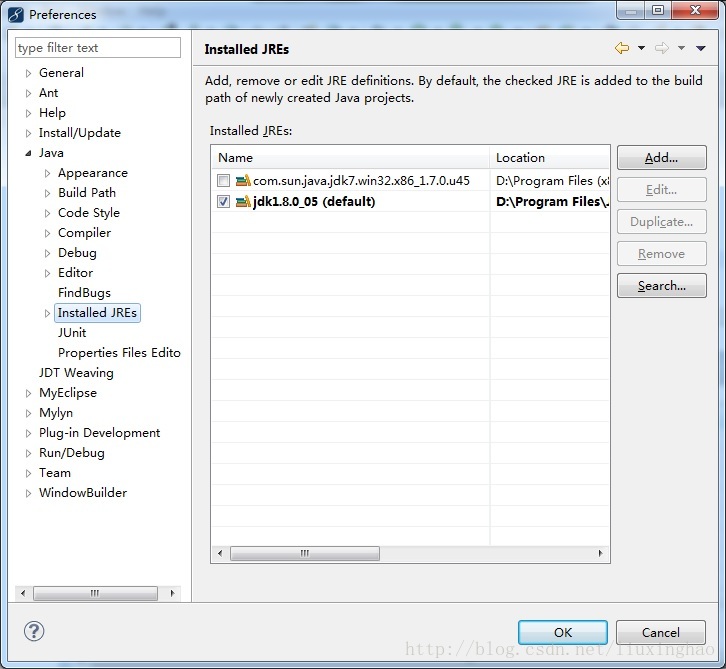726x669 pixels.
Task: Open the help question mark icon
Action: (x=34, y=631)
